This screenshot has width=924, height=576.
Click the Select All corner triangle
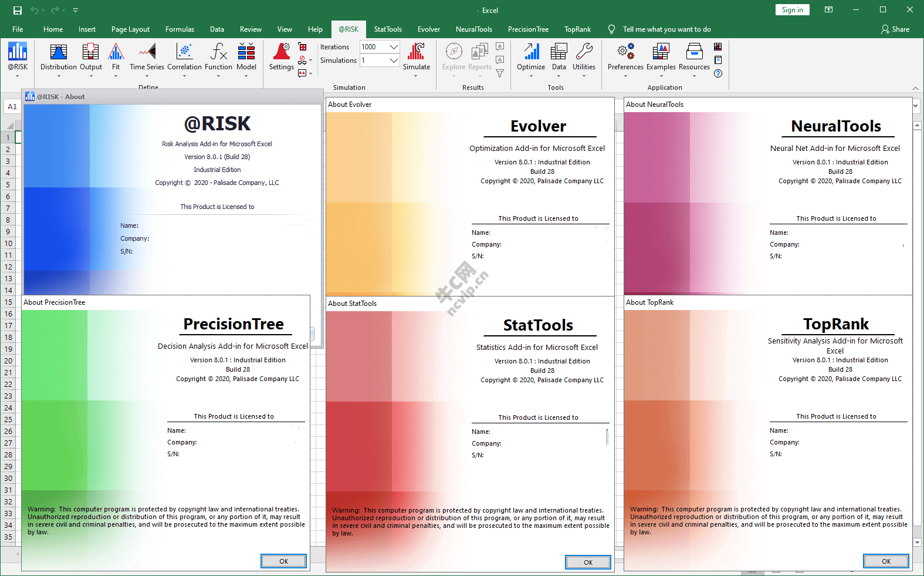pyautogui.click(x=9, y=125)
